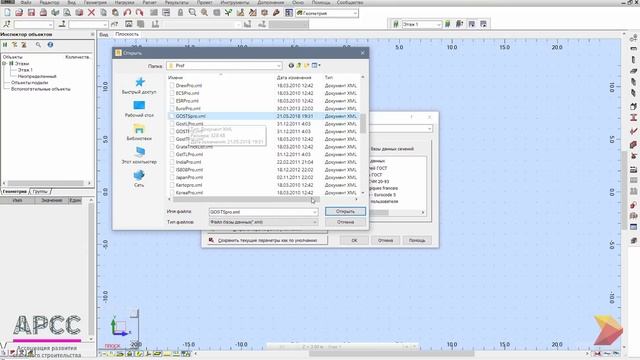The height and width of the screenshot is (360, 640).
Task: Tick the checkbox beside ECSPro.xml
Action: click(172, 93)
